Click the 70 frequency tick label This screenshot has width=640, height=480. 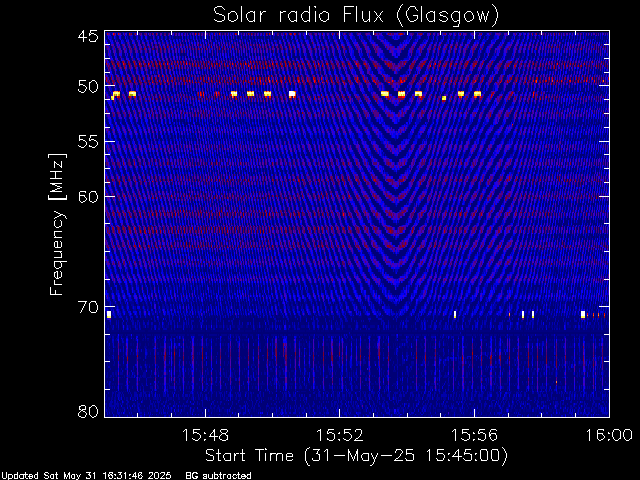(x=88, y=307)
